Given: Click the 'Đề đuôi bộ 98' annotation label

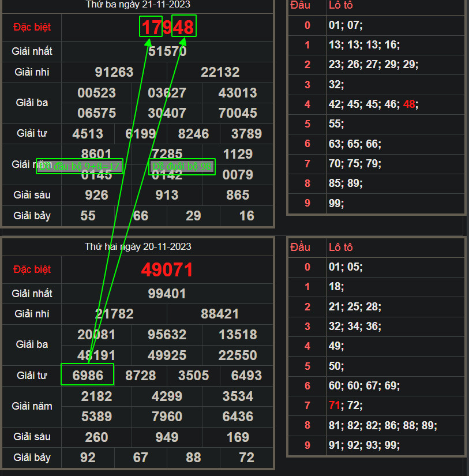Looking at the screenshot, I should 182,167.
